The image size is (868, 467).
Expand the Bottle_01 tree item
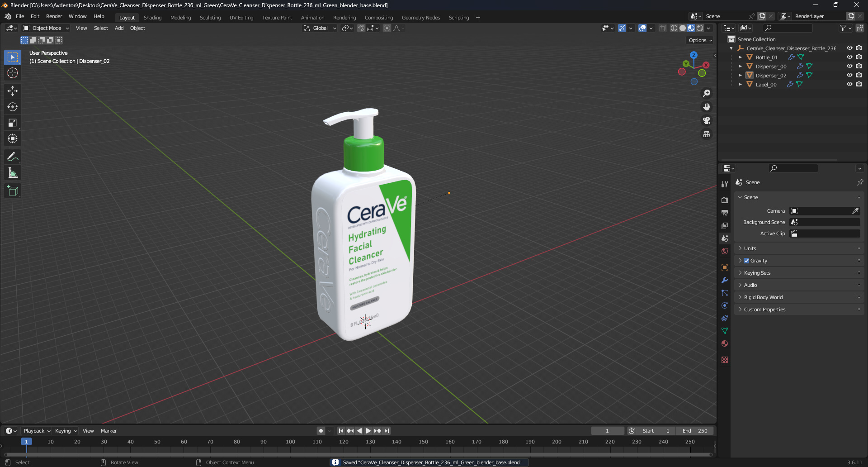tap(740, 57)
